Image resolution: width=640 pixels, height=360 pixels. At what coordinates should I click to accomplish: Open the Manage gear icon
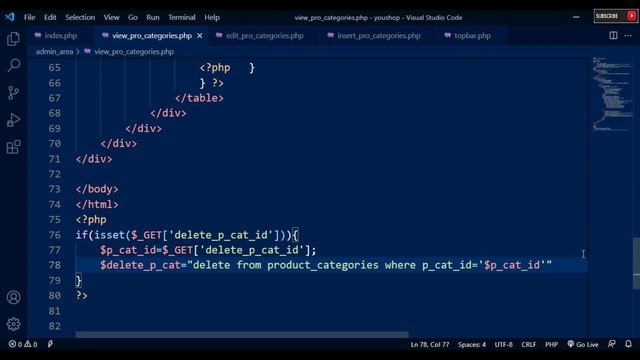(13, 324)
